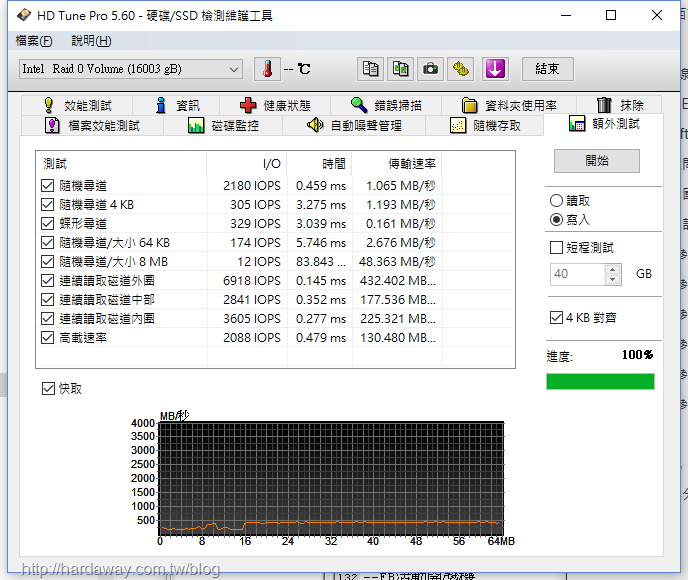Enable the 短程測試 checkbox
The width and height of the screenshot is (688, 580).
pyautogui.click(x=556, y=247)
